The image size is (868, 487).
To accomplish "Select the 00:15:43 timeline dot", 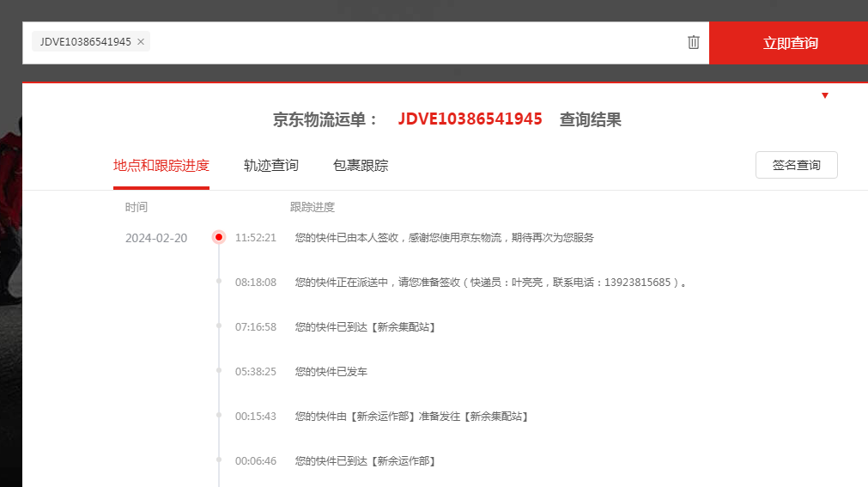I will tap(219, 415).
